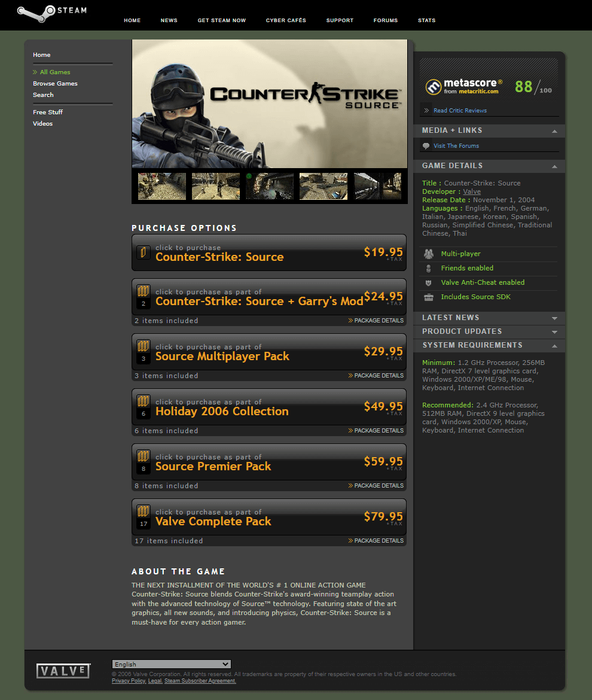Click the 6-item package icon for Holiday 2006 Collection

coord(143,406)
